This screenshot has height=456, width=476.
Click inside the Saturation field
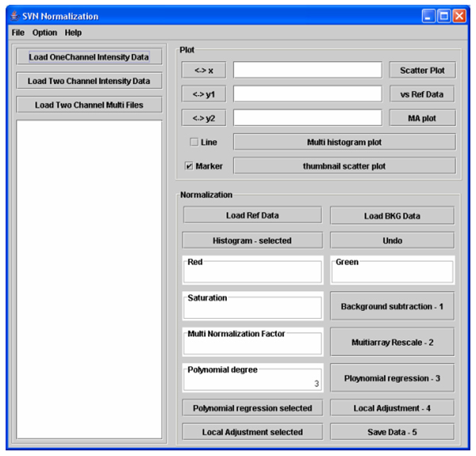(x=252, y=309)
